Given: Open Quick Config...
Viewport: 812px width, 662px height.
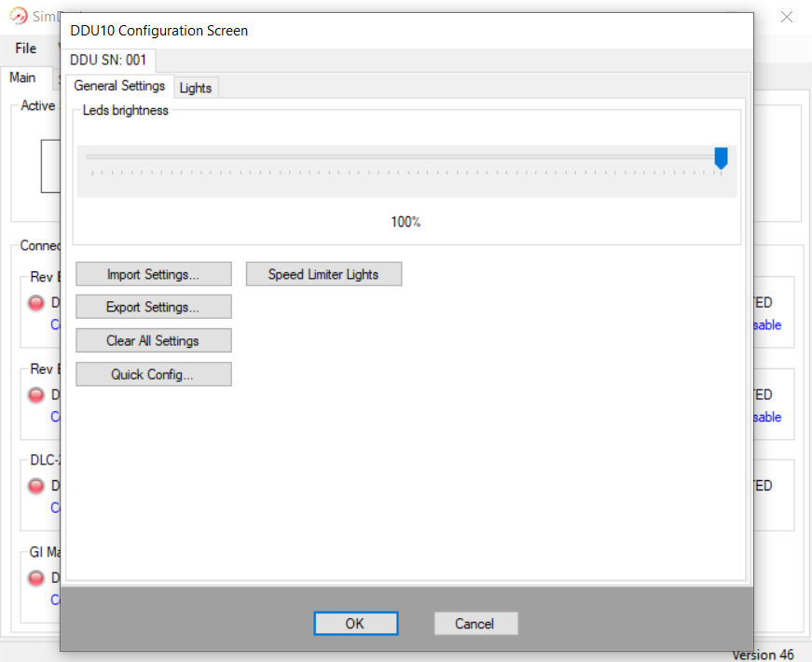Looking at the screenshot, I should click(x=153, y=374).
